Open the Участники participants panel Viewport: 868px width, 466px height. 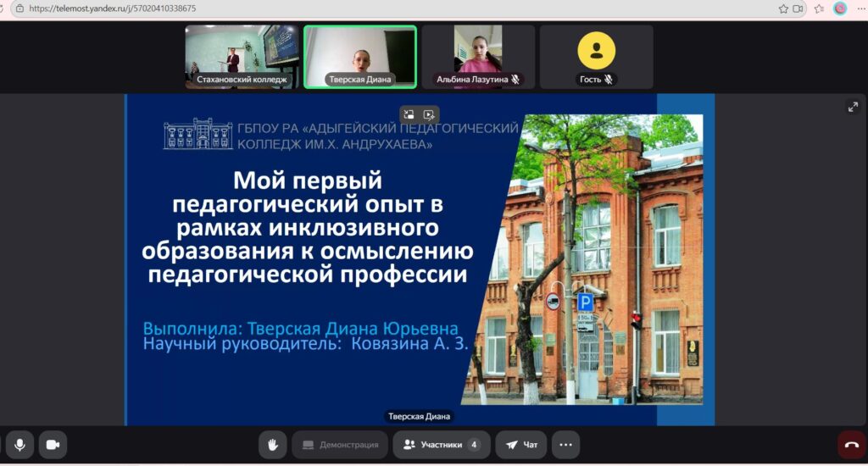tap(442, 444)
